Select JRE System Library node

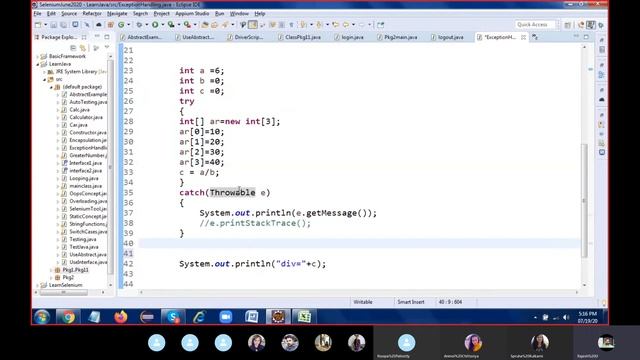click(76, 71)
